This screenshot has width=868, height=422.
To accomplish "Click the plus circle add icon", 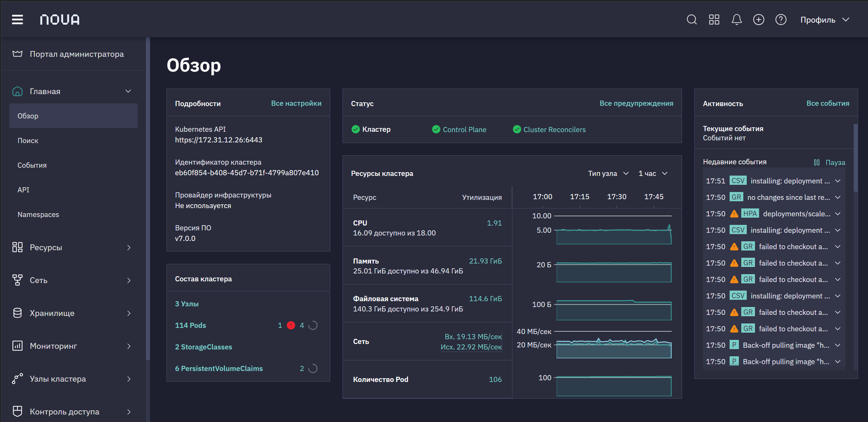I will pos(759,20).
